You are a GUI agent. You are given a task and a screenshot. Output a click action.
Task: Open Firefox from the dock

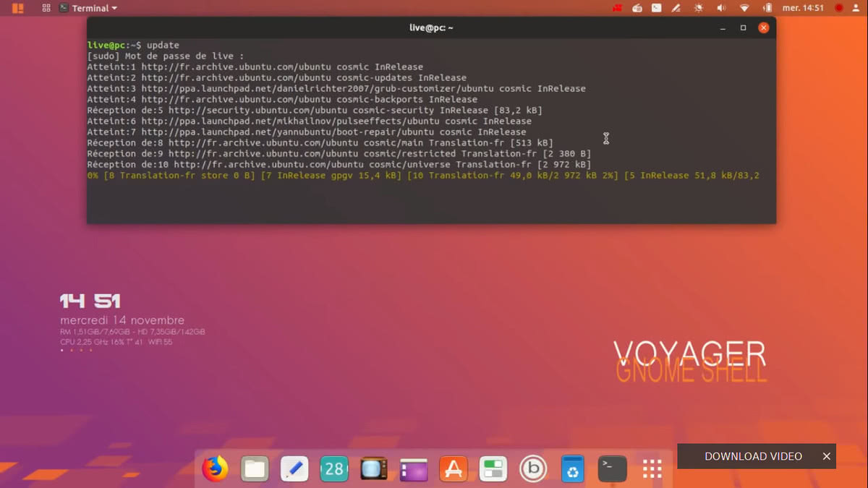[x=215, y=468]
